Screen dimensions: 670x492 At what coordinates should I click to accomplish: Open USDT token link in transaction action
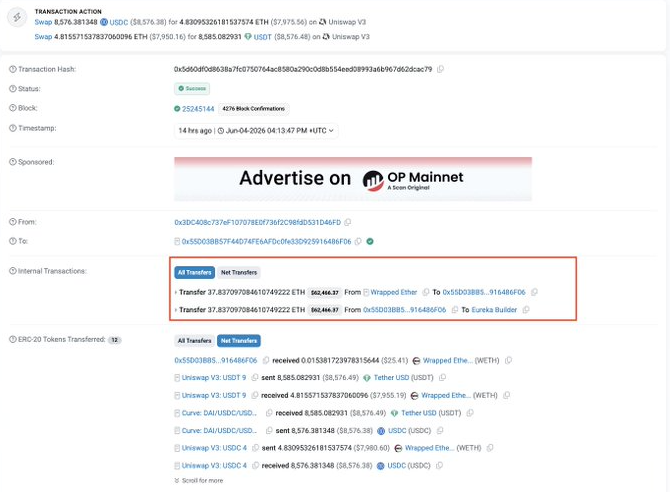click(x=262, y=37)
